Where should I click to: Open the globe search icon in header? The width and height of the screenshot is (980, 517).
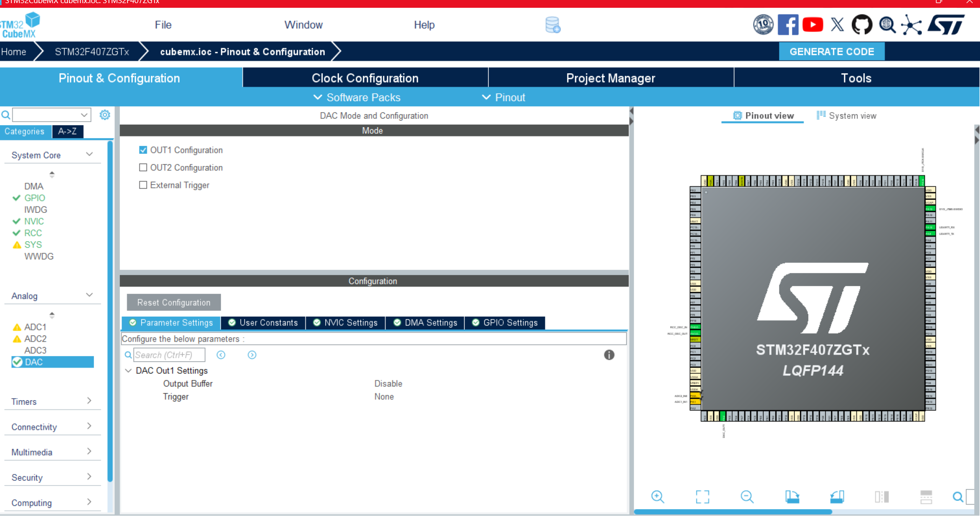887,24
